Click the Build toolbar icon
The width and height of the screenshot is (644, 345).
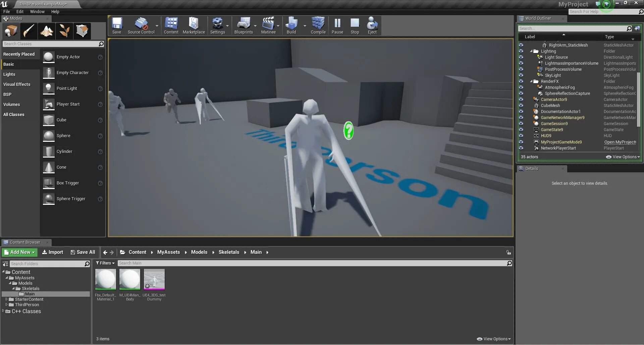[x=291, y=25]
